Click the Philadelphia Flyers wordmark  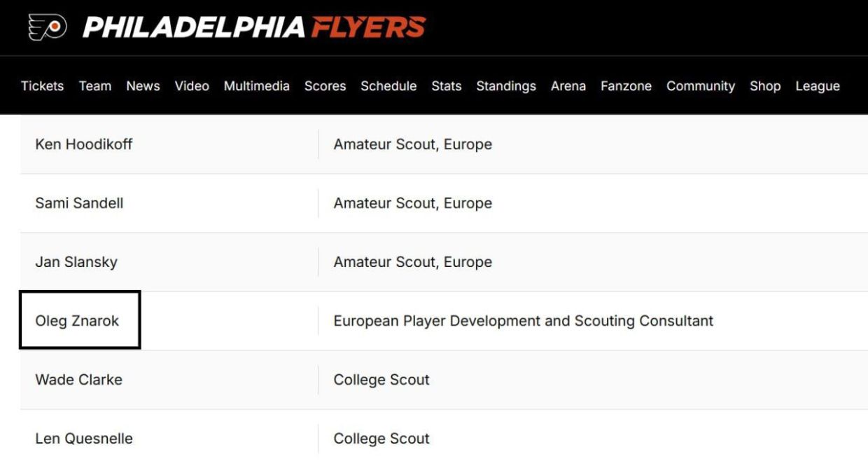[253, 27]
